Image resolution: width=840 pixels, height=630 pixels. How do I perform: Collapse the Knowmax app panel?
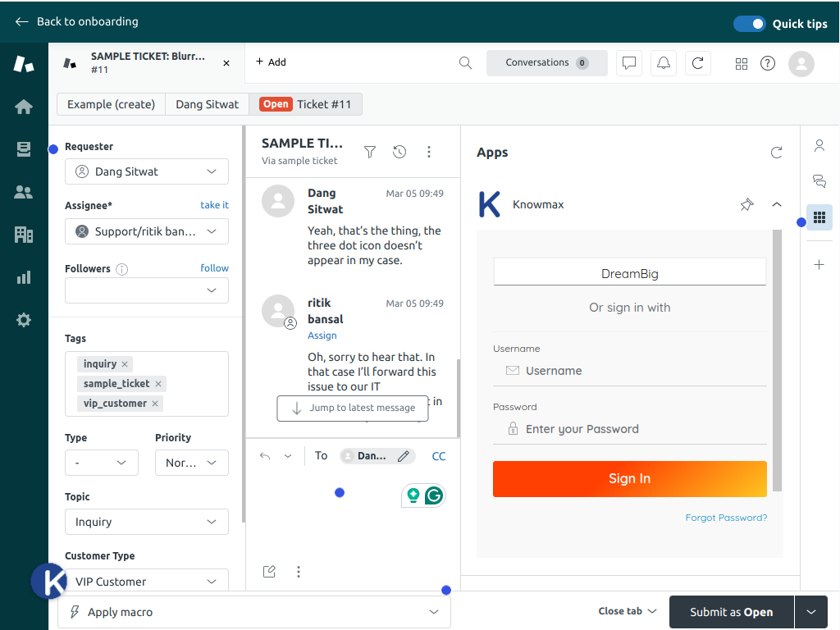pos(777,204)
